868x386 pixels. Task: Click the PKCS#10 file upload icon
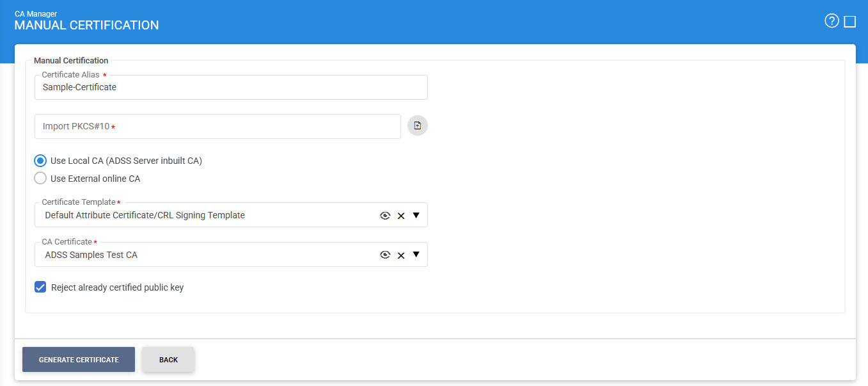click(x=417, y=126)
